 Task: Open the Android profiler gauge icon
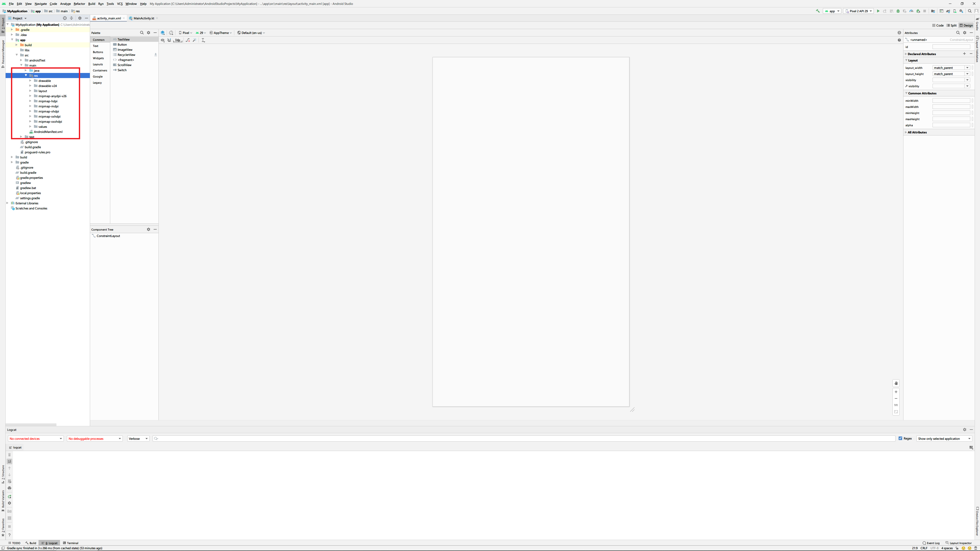tap(912, 11)
